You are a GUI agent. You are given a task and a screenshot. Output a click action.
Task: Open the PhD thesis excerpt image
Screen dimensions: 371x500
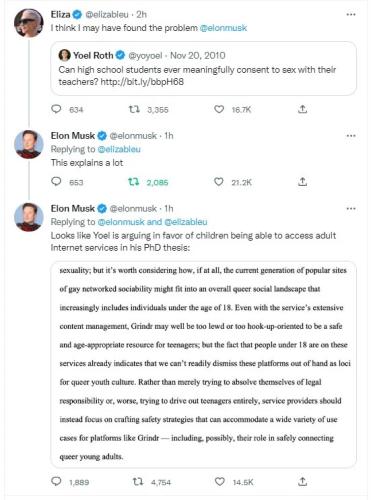(x=203, y=364)
